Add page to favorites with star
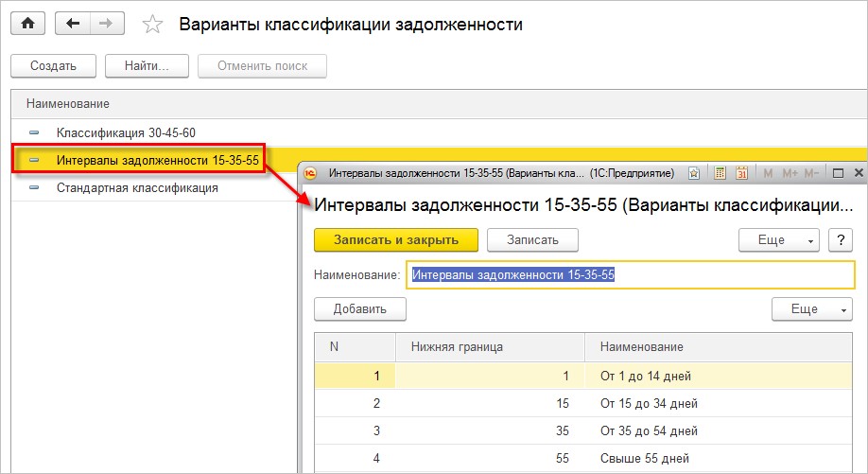The height and width of the screenshot is (474, 868). pyautogui.click(x=152, y=25)
